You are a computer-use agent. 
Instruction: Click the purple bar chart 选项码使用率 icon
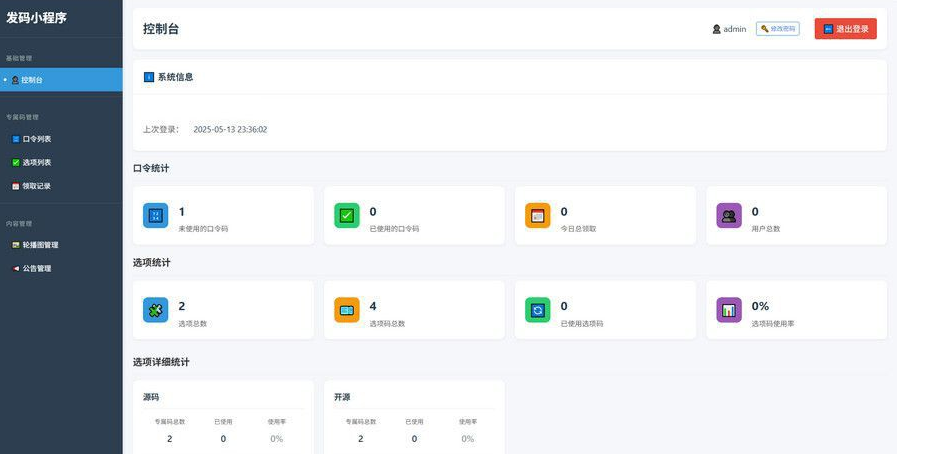click(x=729, y=310)
